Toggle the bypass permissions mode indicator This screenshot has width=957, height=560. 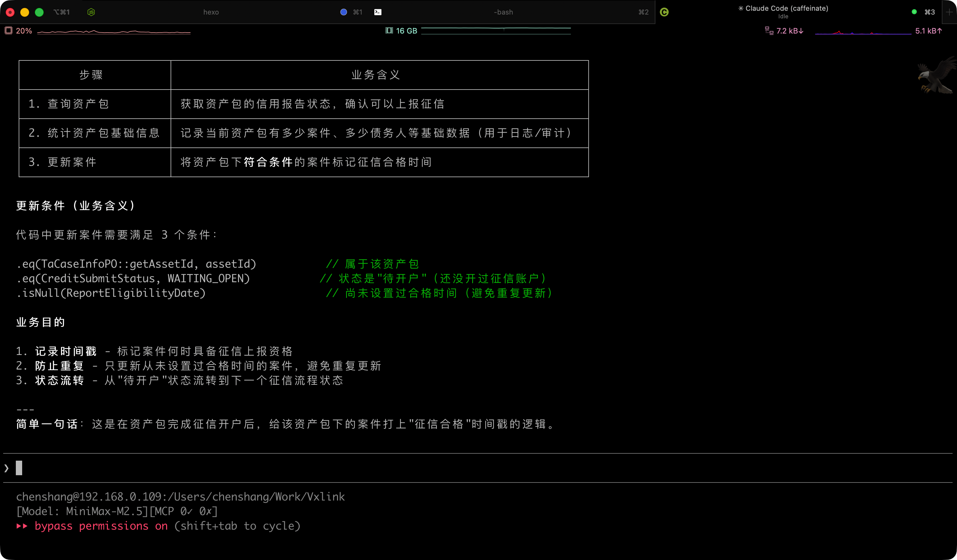101,526
